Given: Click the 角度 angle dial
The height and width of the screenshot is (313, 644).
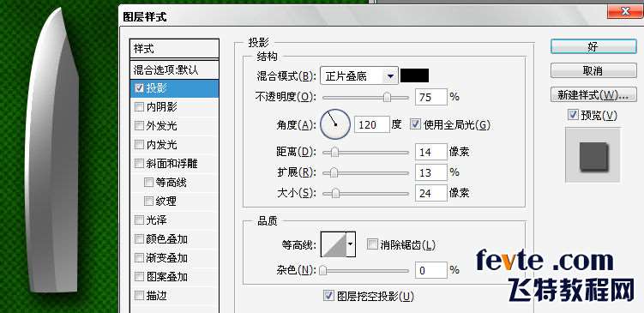Looking at the screenshot, I should click(x=335, y=124).
